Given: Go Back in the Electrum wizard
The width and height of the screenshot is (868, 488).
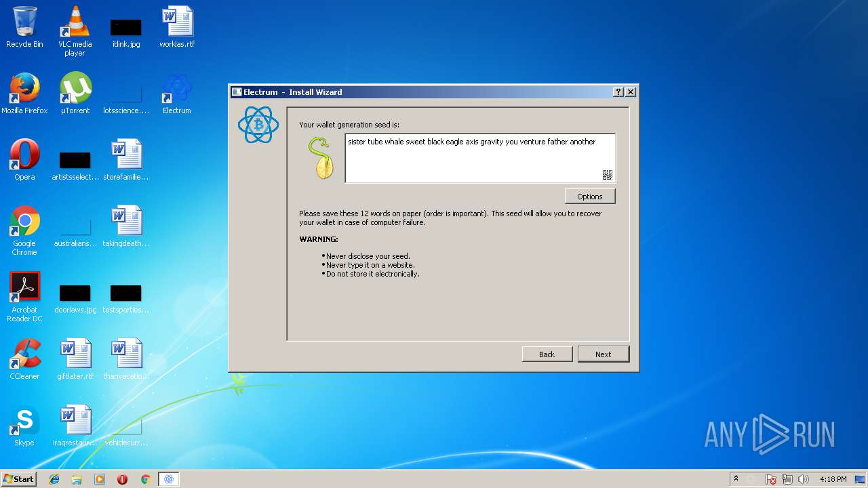Looking at the screenshot, I should pyautogui.click(x=547, y=354).
